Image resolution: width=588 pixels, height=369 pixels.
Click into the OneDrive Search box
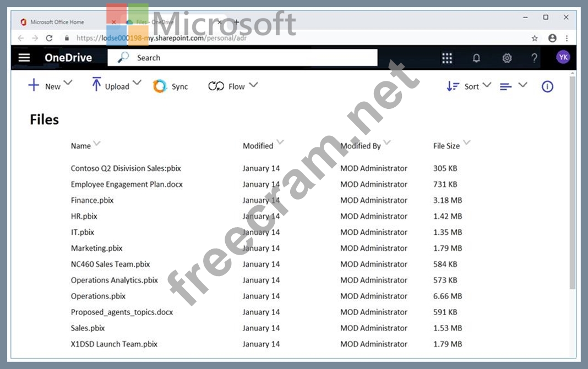242,57
